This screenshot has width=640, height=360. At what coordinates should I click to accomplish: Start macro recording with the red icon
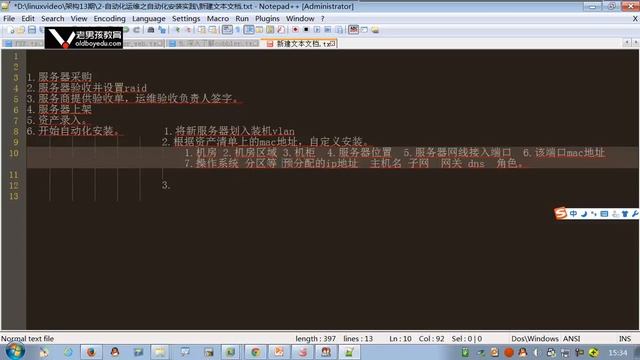pyautogui.click(x=296, y=30)
